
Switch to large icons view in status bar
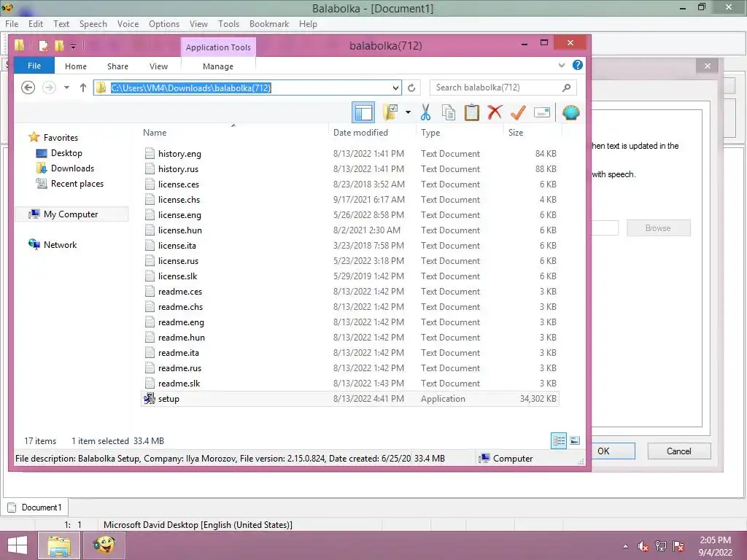(x=575, y=441)
